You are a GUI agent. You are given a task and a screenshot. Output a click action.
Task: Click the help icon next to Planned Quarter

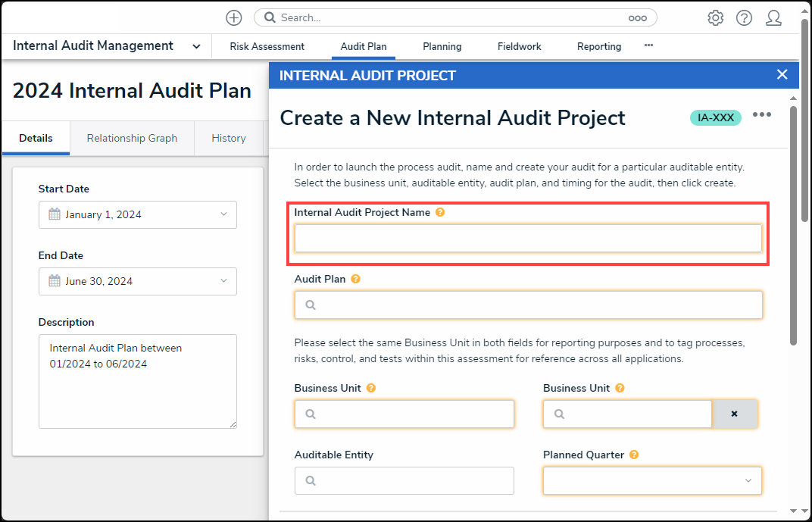634,455
